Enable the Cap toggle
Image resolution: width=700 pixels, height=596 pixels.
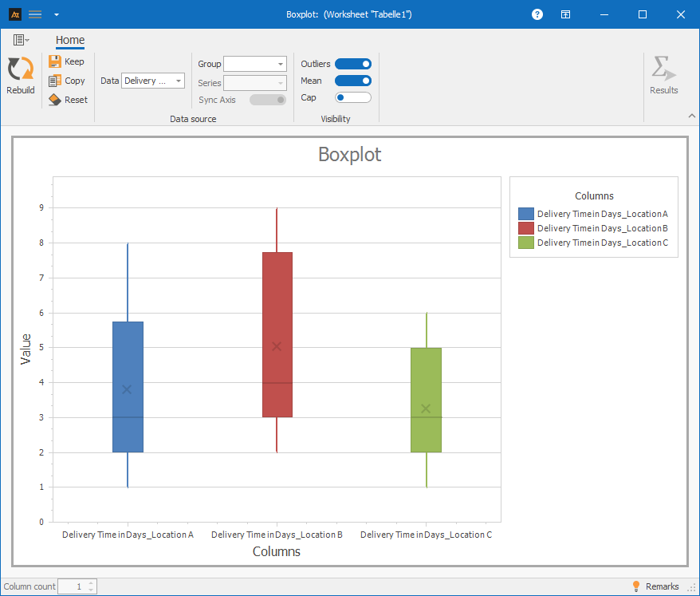(x=352, y=97)
